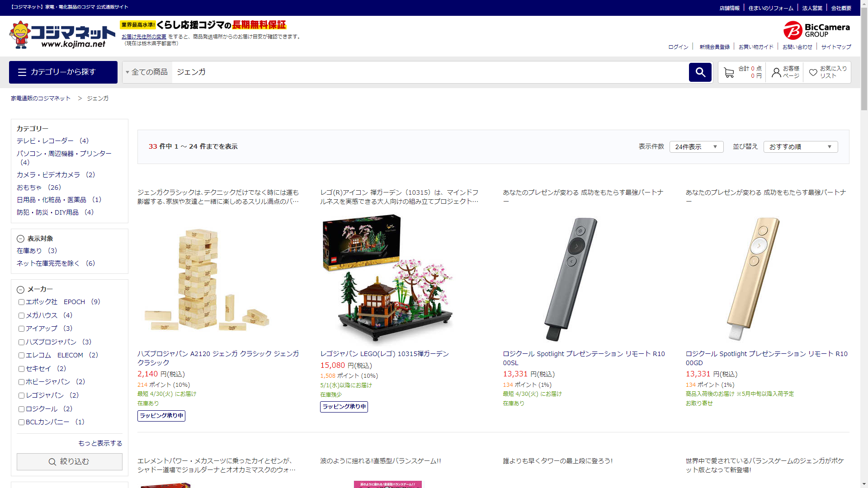Image resolution: width=868 pixels, height=488 pixels.
Task: Click the BicCamera Group logo
Action: pos(816,30)
